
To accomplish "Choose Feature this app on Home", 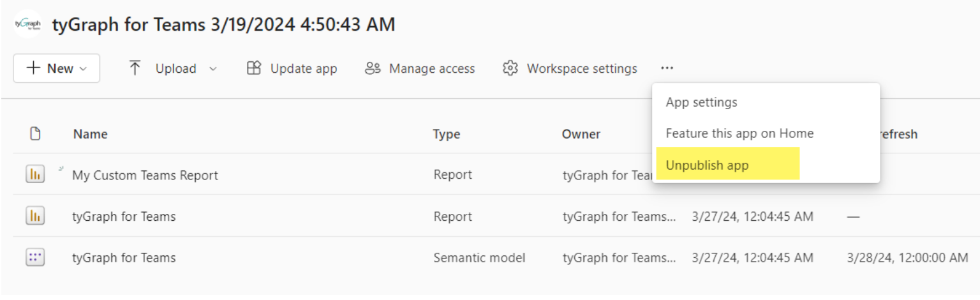I will click(739, 133).
